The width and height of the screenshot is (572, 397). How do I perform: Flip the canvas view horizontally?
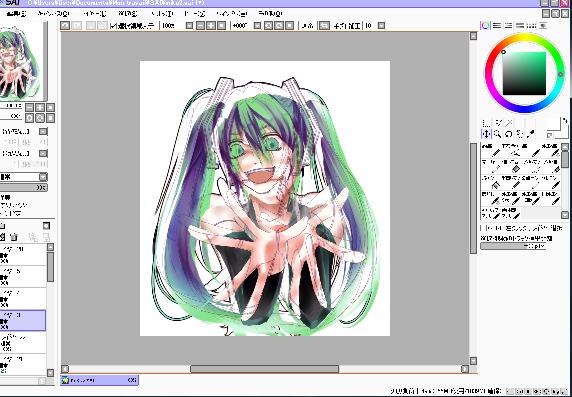(x=324, y=26)
